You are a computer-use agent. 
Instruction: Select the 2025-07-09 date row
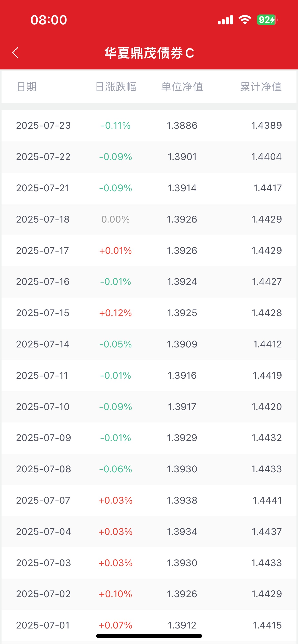click(43, 438)
